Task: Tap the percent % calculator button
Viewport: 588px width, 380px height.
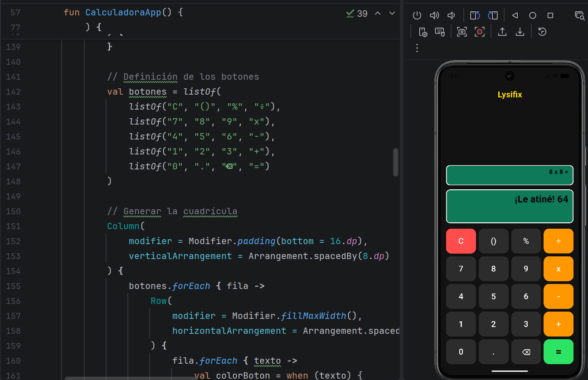Action: click(526, 241)
